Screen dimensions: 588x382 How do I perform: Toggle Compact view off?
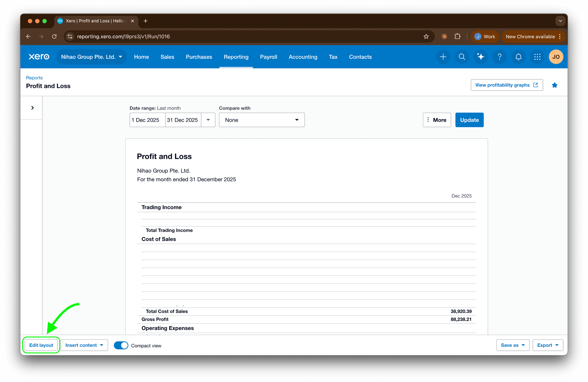(121, 345)
